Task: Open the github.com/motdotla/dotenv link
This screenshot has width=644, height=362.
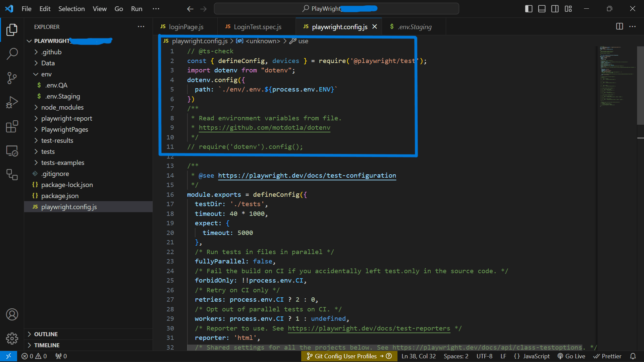Action: click(x=264, y=128)
